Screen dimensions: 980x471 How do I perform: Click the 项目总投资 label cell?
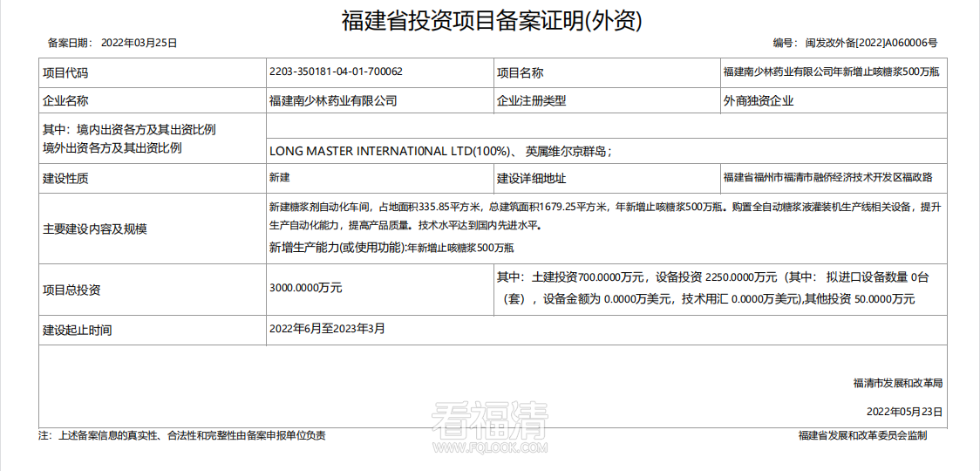pos(153,290)
